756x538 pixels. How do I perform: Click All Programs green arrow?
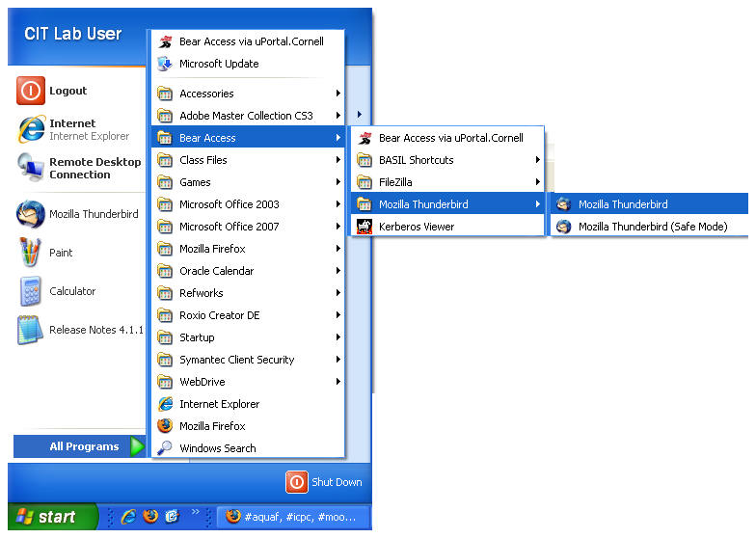pyautogui.click(x=138, y=446)
